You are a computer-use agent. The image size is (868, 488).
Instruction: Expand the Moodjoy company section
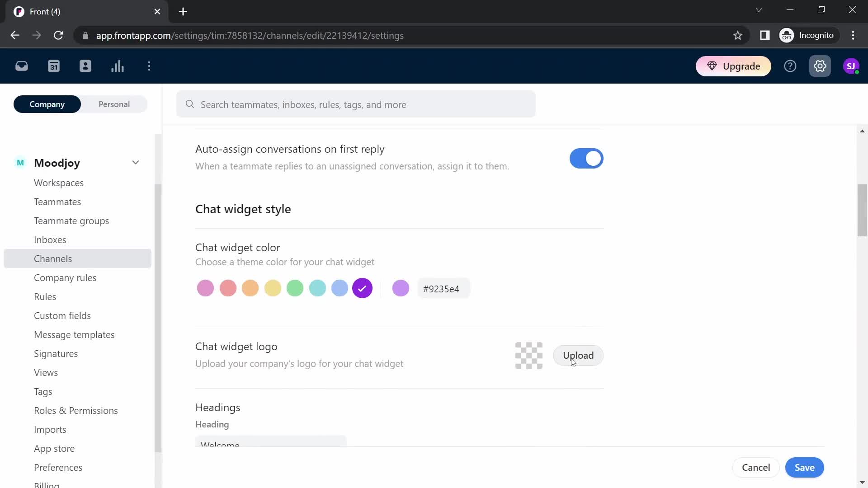pos(135,163)
